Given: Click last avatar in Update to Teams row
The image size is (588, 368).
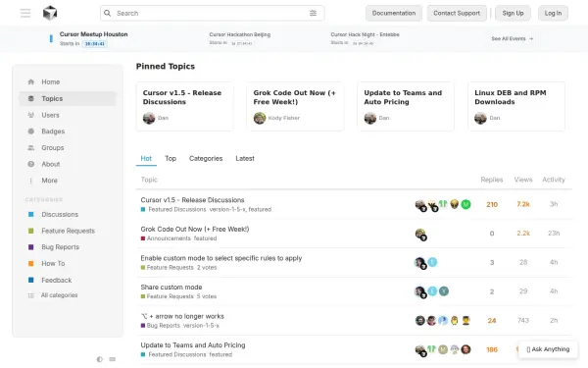Looking at the screenshot, I should click(465, 349).
